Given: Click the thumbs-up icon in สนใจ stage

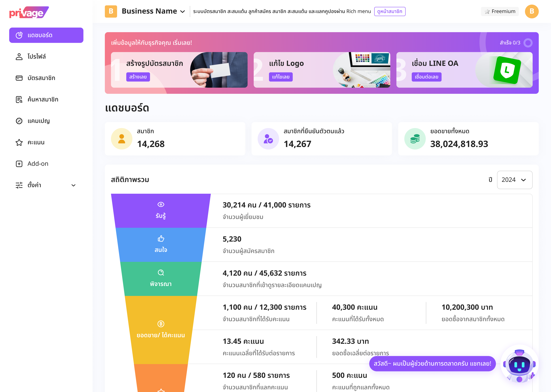Looking at the screenshot, I should pos(161,238).
